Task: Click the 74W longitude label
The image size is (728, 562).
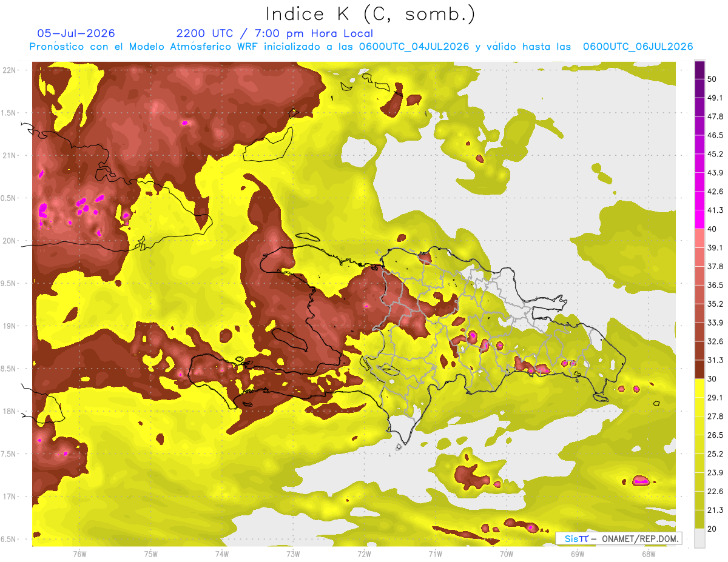Action: [222, 554]
